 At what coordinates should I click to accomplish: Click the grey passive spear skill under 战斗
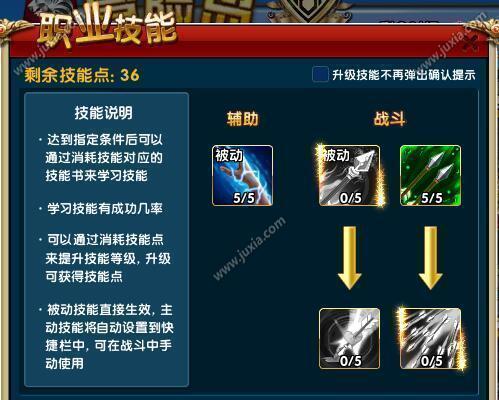tap(349, 175)
